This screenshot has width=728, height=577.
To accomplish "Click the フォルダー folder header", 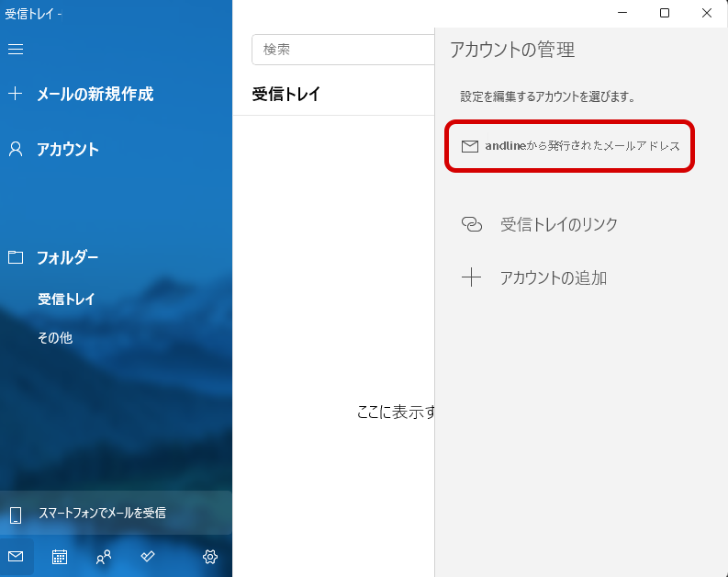I will (x=67, y=257).
